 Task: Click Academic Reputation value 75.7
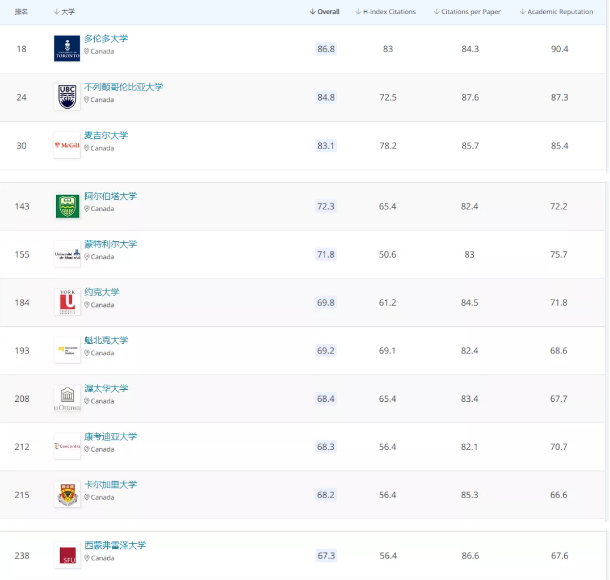tap(559, 254)
